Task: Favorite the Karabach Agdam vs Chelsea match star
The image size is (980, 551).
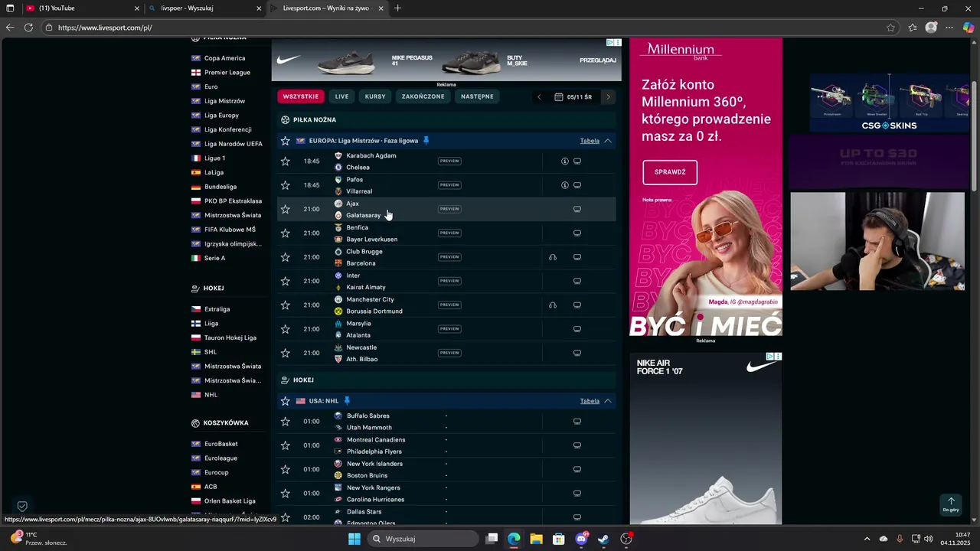Action: point(286,161)
